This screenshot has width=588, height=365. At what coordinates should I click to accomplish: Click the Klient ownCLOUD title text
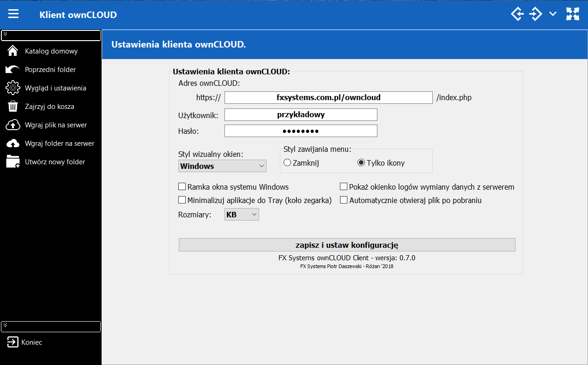(78, 15)
